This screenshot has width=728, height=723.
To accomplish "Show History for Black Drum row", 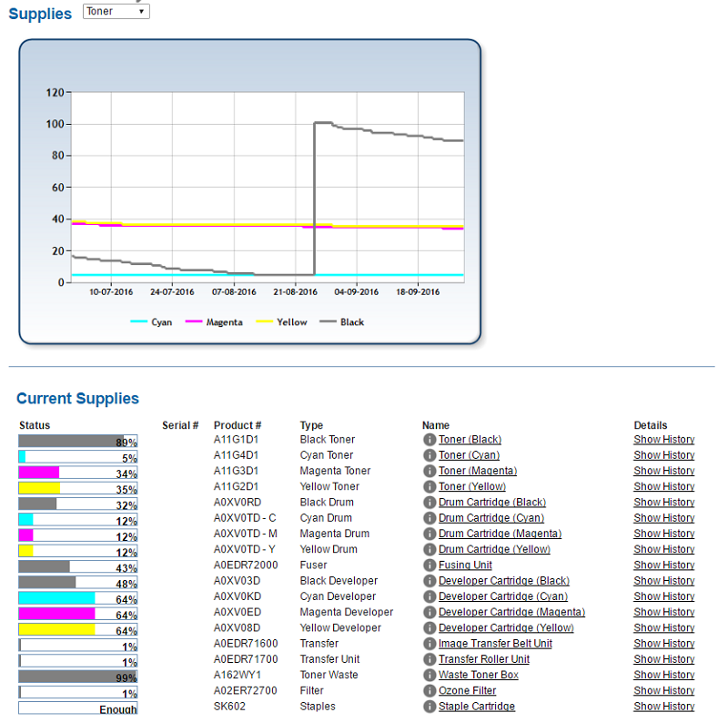I will (x=664, y=503).
